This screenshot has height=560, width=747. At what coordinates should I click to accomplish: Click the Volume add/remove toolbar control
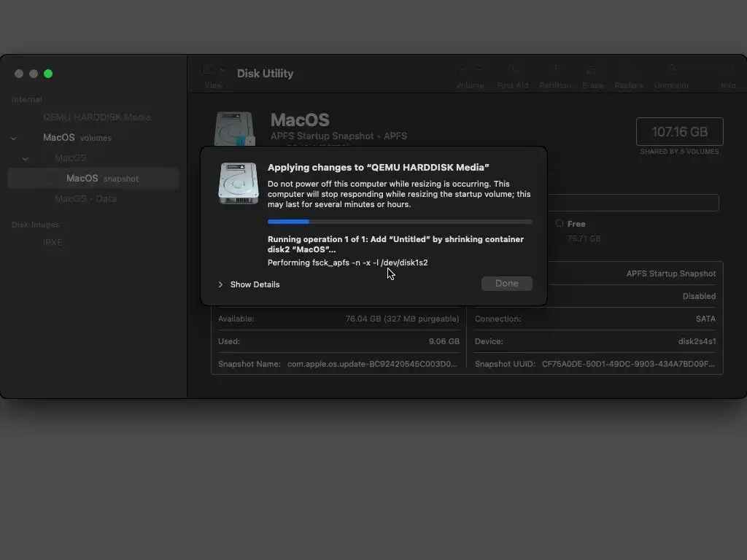(x=470, y=77)
